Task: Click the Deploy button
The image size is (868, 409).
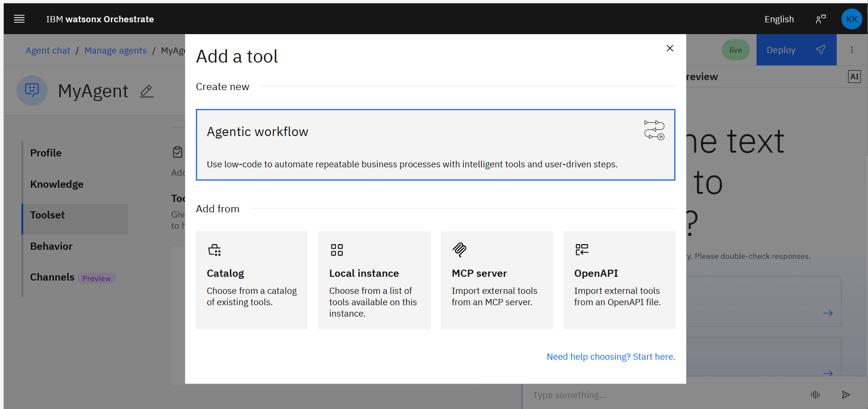Action: (x=796, y=50)
